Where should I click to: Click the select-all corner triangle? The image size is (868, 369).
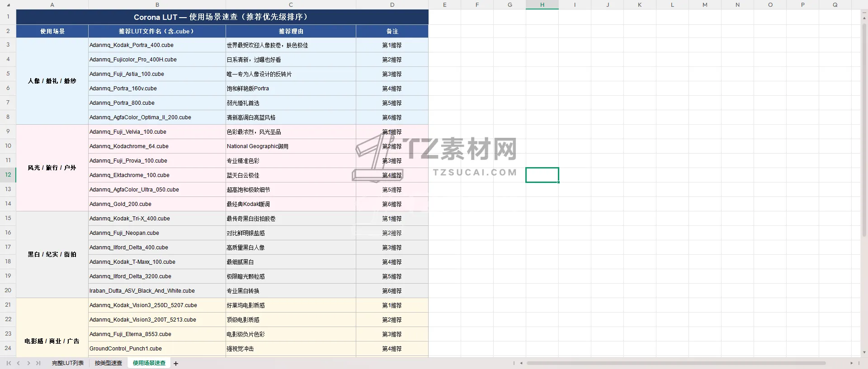[8, 5]
